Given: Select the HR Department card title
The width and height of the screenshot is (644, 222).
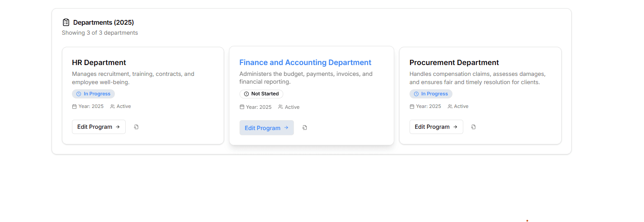Looking at the screenshot, I should pos(99,62).
